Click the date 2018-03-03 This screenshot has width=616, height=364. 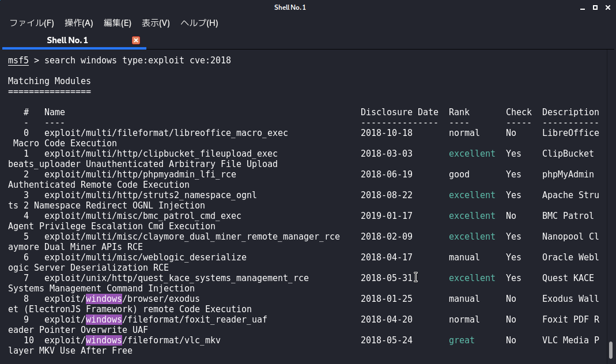[x=387, y=154]
